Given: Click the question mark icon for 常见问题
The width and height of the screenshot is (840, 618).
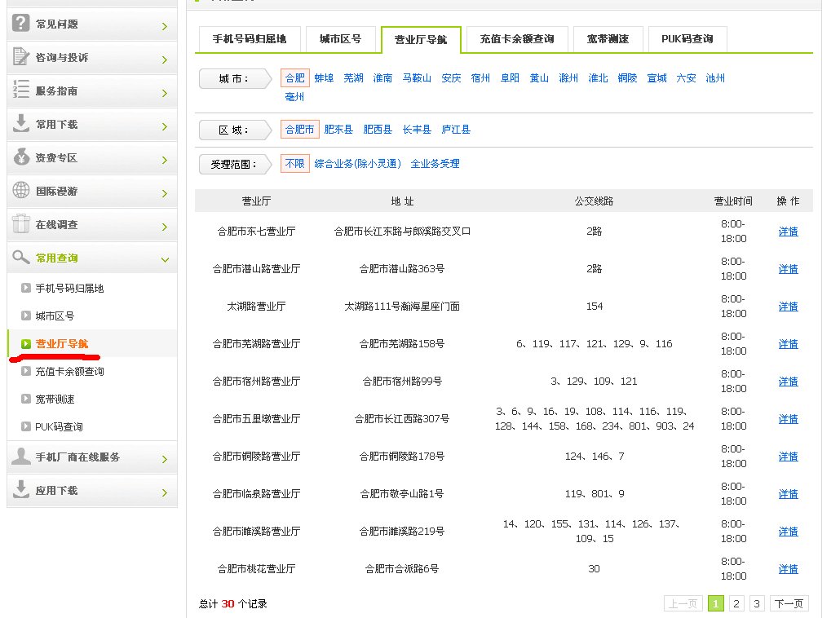Looking at the screenshot, I should point(21,23).
